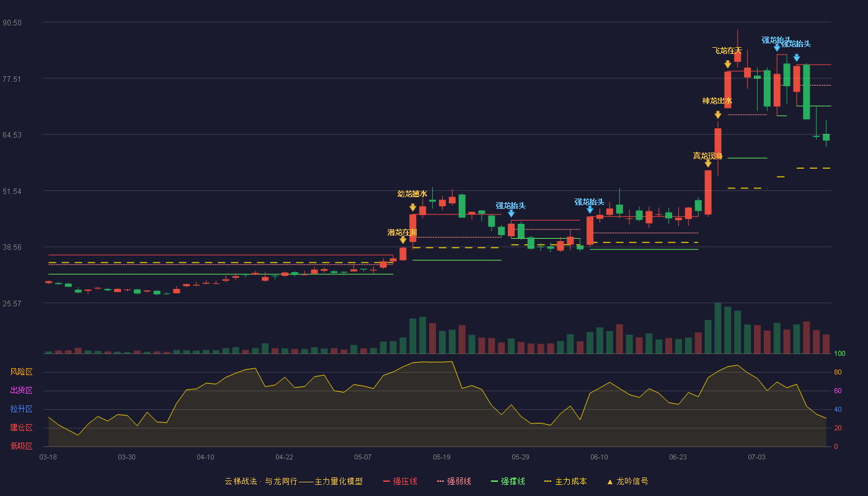Click the 38.56 price axis label

(x=12, y=247)
